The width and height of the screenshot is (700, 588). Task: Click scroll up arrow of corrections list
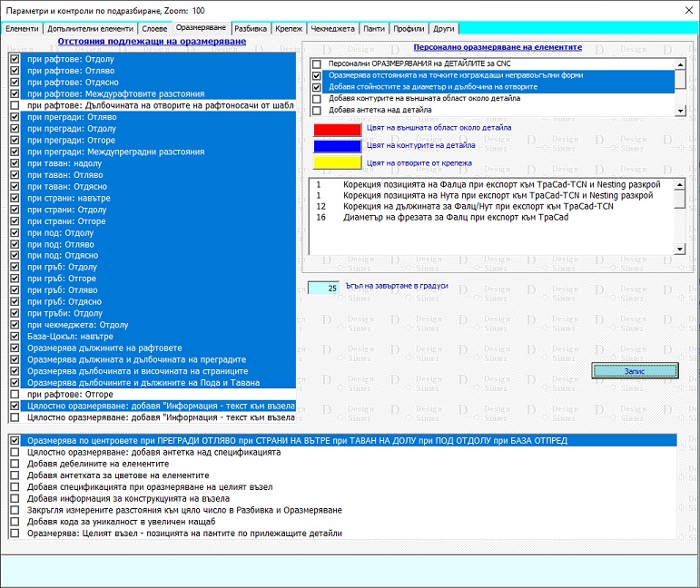tap(680, 185)
